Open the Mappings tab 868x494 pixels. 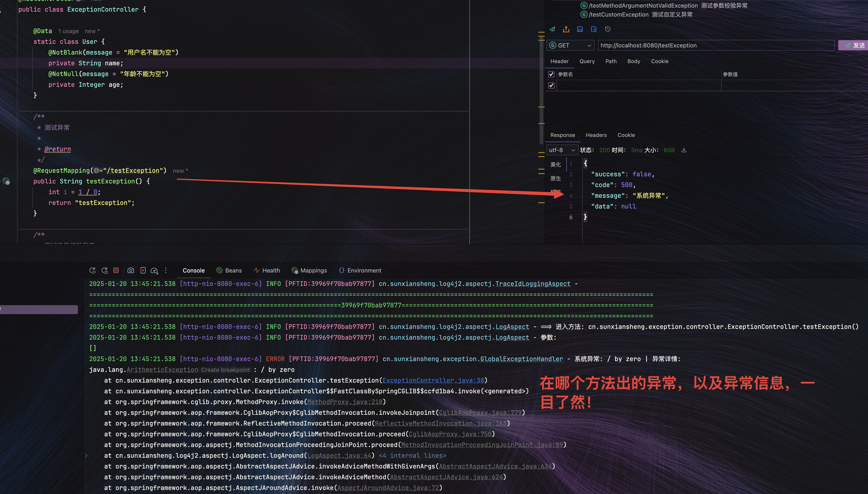309,270
